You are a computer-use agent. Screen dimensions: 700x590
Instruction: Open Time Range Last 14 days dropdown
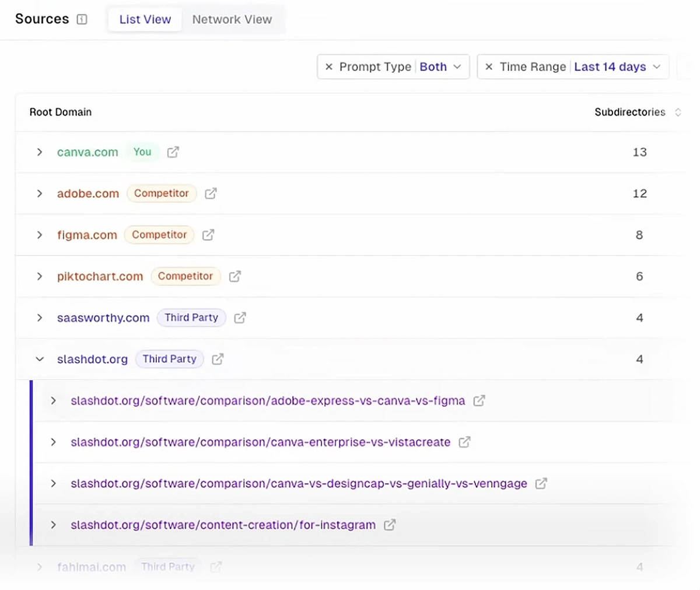617,67
